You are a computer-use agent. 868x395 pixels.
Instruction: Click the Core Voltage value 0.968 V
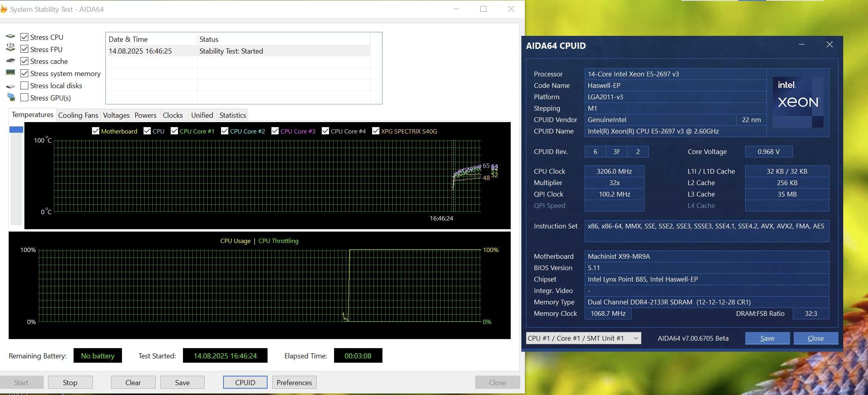[768, 152]
